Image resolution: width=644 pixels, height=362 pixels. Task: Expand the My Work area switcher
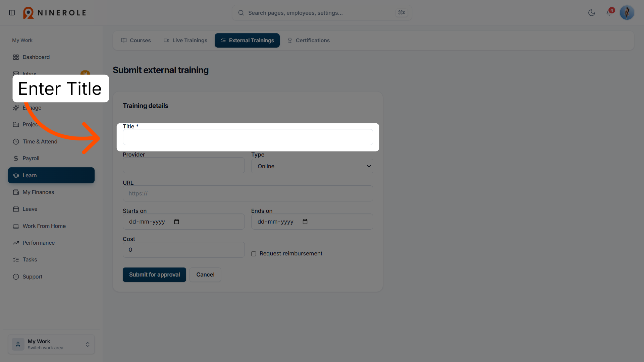[x=51, y=344]
